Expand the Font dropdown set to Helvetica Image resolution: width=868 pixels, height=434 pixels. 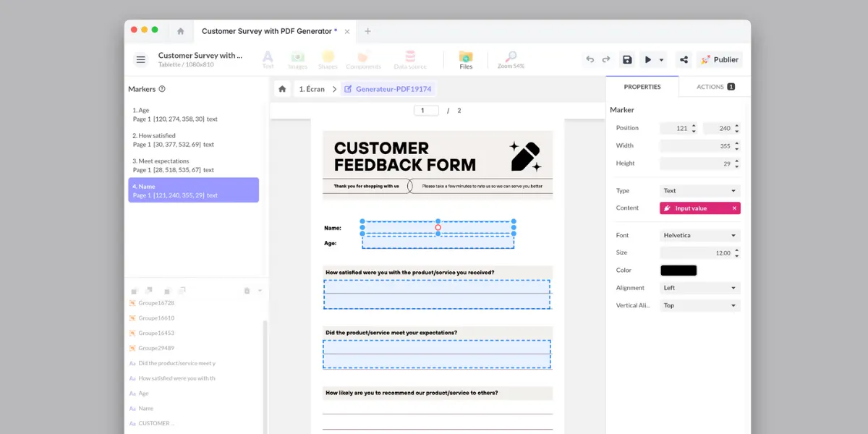tap(699, 236)
